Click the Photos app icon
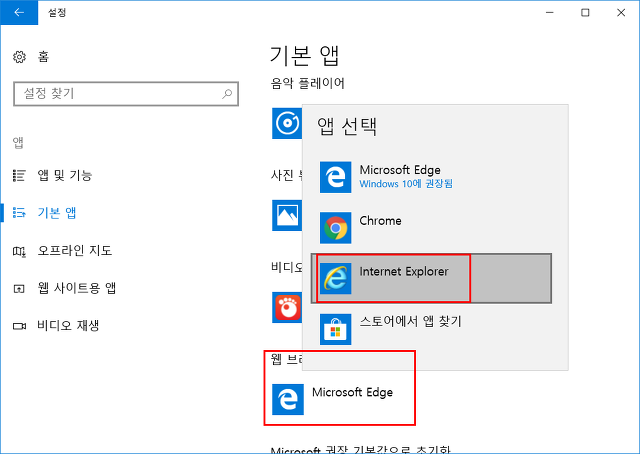Viewport: 640px width, 454px height. coord(287,215)
